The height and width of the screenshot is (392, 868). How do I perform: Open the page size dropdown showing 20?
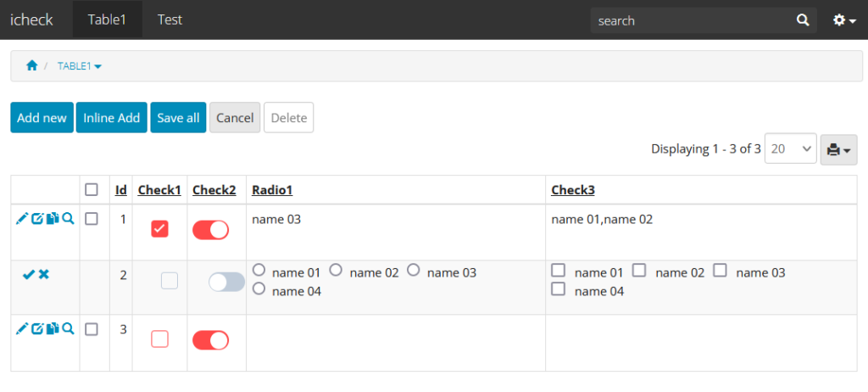pos(790,148)
